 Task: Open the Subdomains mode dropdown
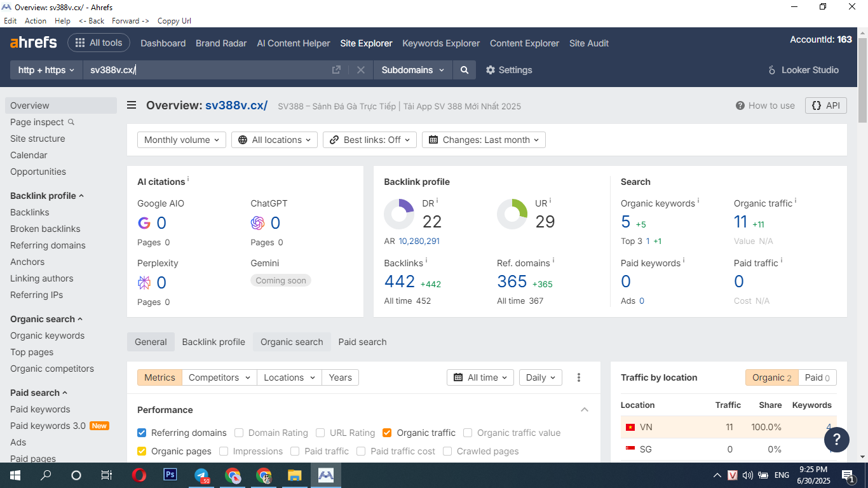point(413,70)
